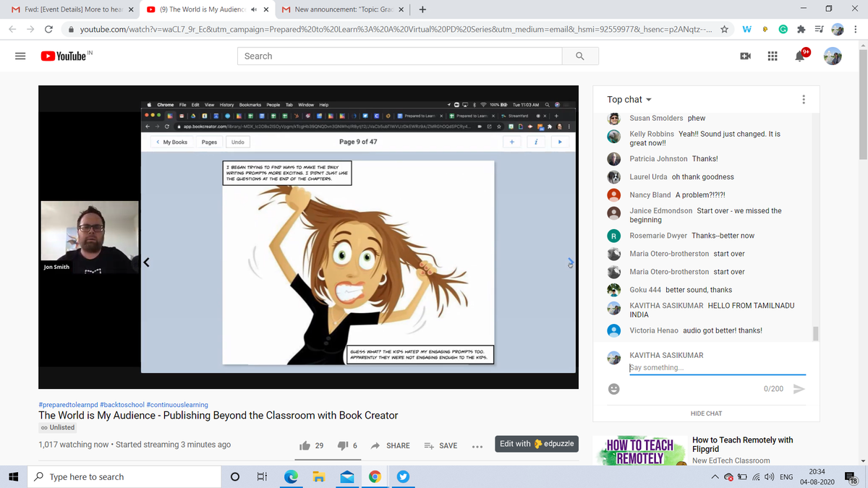Open the YouTube apps grid
The height and width of the screenshot is (488, 868).
coord(773,56)
